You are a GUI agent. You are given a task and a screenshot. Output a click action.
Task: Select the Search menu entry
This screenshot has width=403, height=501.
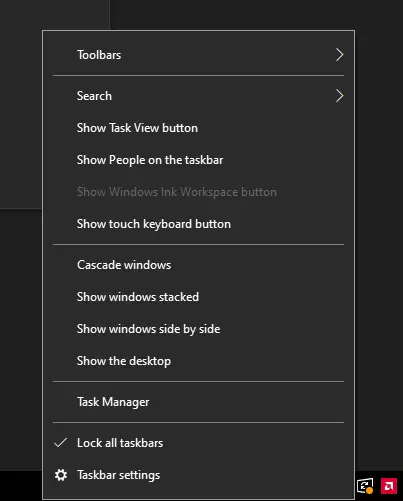(x=198, y=96)
